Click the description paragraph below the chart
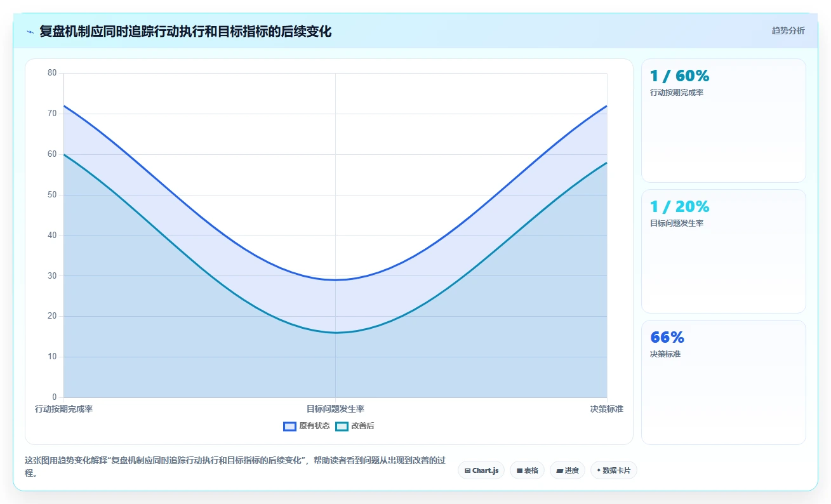 [234, 467]
